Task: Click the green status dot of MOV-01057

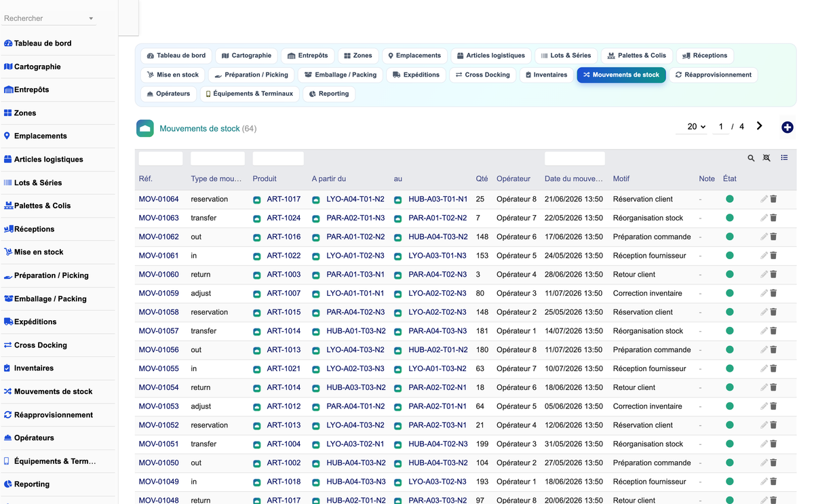Action: (730, 331)
